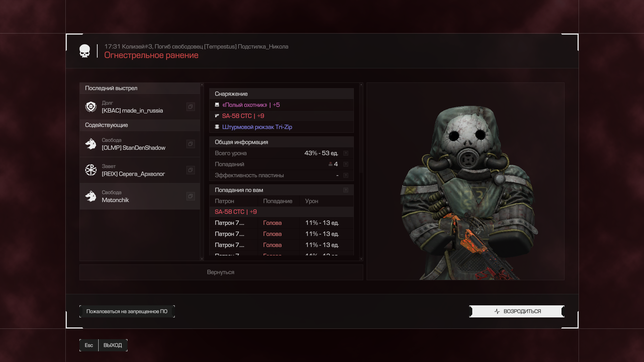Copy Matonchik player name icon
Screen dimensions: 644x362
click(x=191, y=196)
